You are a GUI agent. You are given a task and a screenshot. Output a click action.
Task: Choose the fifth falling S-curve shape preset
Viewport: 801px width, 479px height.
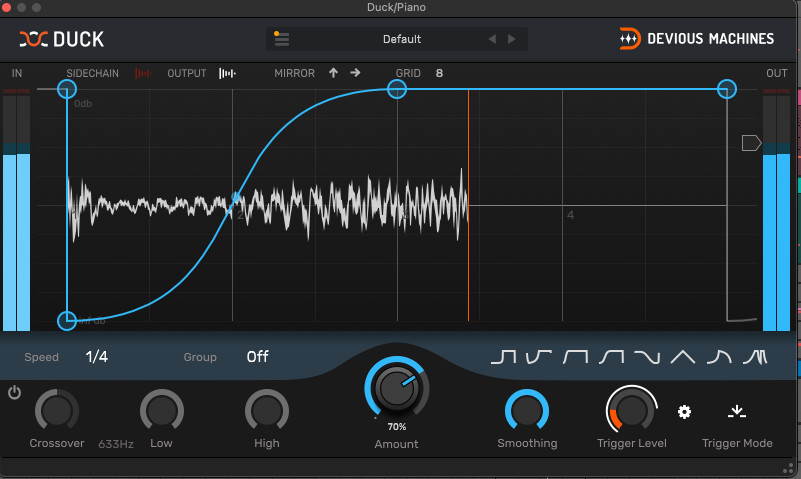647,357
